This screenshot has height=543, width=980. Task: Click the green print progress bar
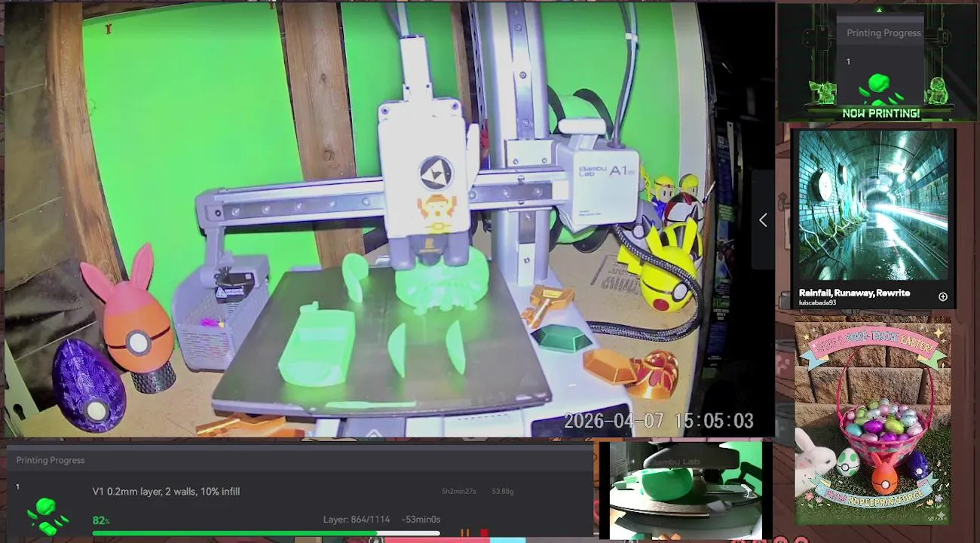coord(266,533)
